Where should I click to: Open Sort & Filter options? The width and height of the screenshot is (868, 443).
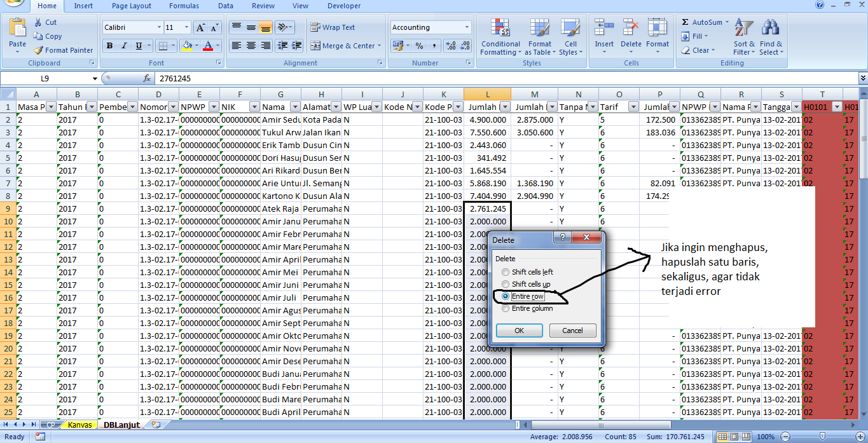click(x=743, y=37)
